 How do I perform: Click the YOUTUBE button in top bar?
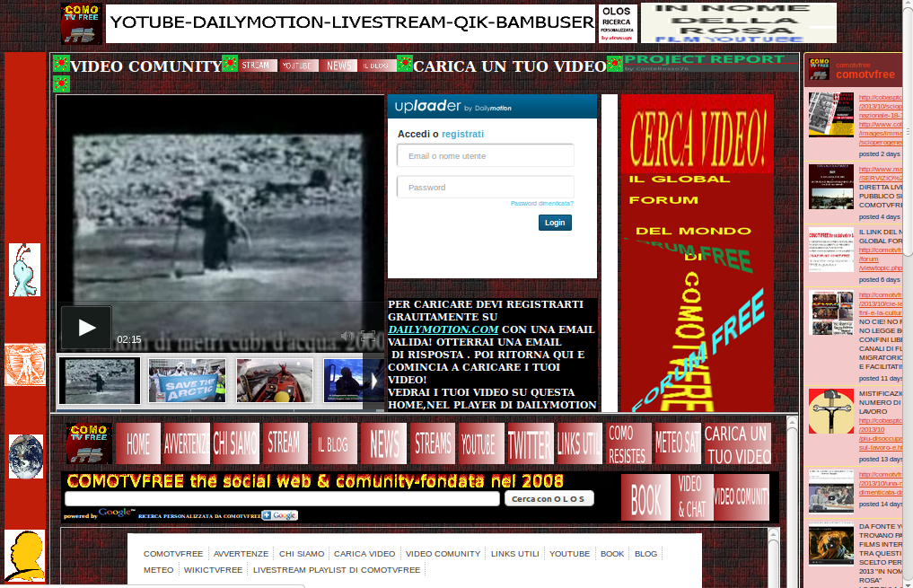tap(299, 66)
